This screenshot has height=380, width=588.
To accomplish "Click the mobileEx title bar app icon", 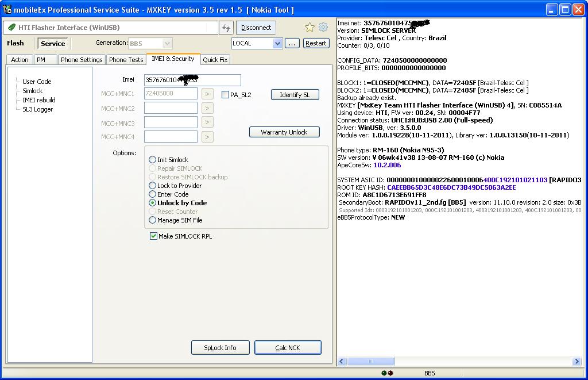I will point(7,9).
